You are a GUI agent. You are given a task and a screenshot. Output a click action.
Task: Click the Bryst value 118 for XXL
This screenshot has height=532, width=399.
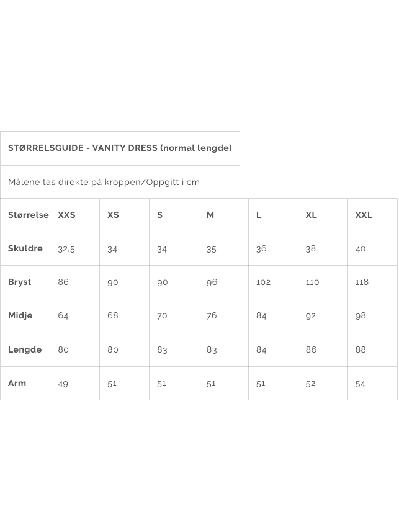tap(362, 282)
